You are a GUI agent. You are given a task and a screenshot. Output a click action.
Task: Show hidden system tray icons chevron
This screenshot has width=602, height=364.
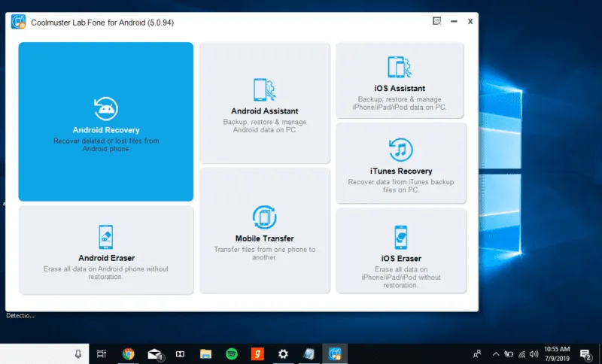(496, 354)
